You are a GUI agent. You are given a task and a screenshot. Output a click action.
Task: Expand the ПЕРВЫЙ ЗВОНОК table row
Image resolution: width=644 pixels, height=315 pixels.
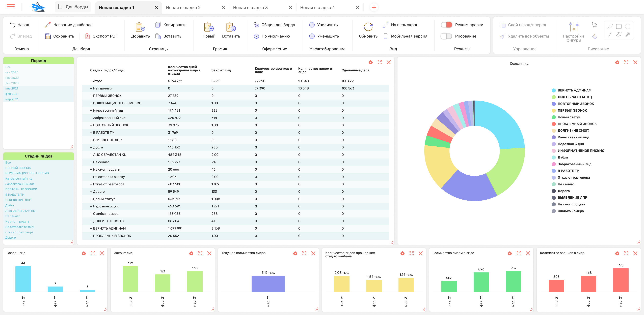(91, 96)
